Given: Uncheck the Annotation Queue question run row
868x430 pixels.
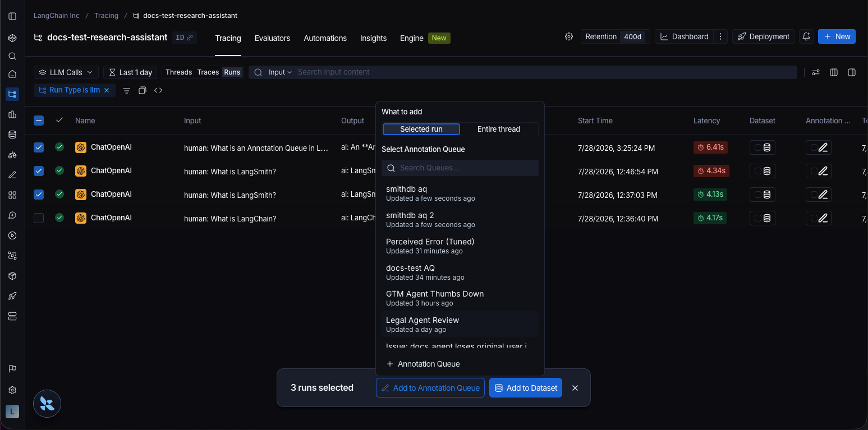Looking at the screenshot, I should [x=39, y=147].
